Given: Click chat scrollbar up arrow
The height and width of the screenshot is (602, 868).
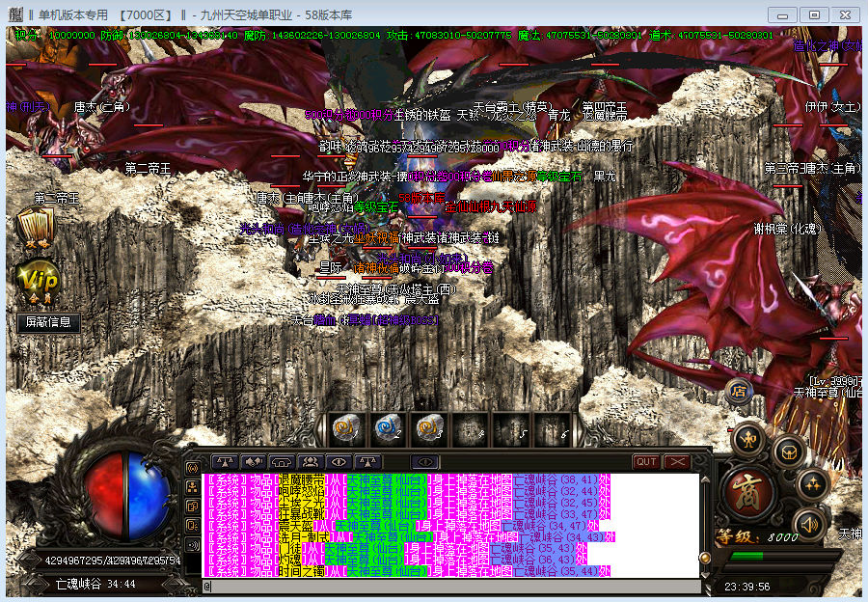Looking at the screenshot, I should tap(705, 479).
